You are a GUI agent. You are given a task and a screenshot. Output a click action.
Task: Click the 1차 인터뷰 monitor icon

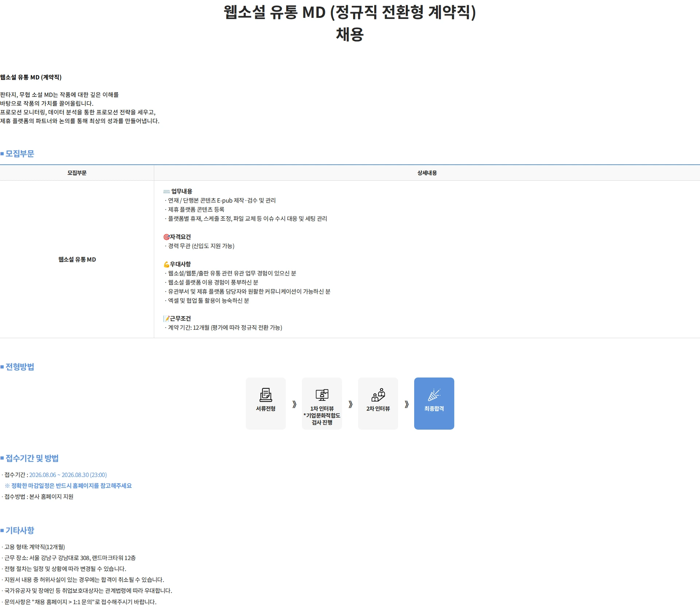coord(322,395)
